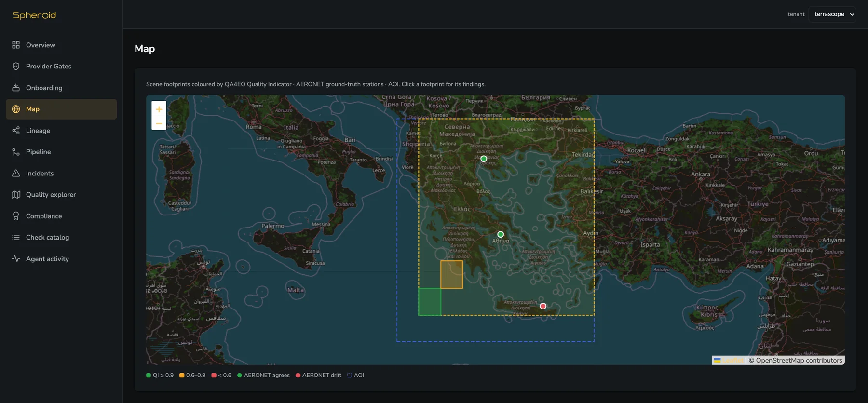Image resolution: width=868 pixels, height=403 pixels.
Task: Zoom in the map with plus button
Action: click(159, 108)
